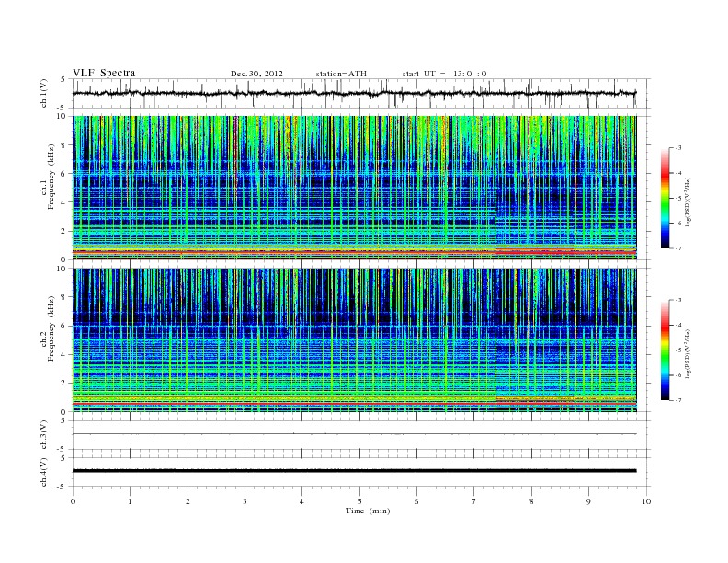Click the time axis label '10'
Image resolution: width=728 pixels, height=563 pixels.
click(x=646, y=501)
